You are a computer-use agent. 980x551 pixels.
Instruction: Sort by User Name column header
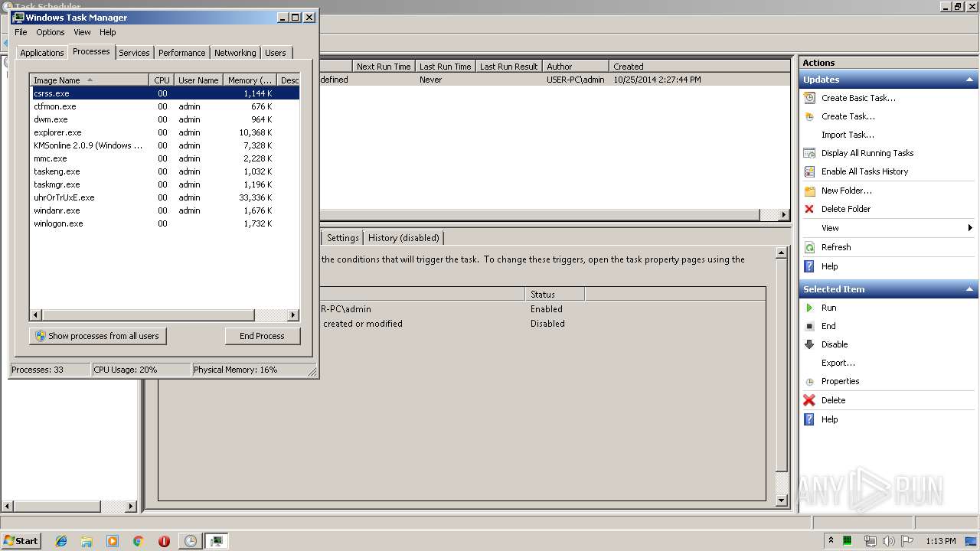(x=198, y=80)
